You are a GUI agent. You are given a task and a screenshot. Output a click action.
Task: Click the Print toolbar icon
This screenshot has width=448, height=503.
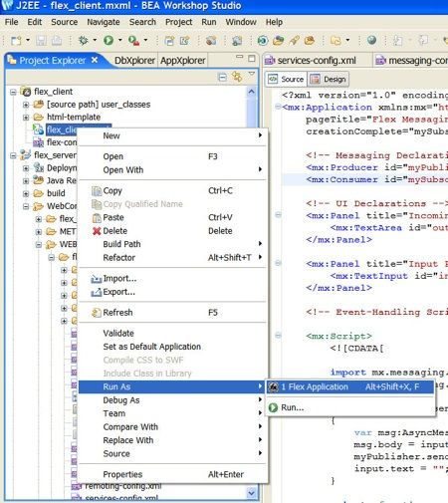click(x=57, y=41)
